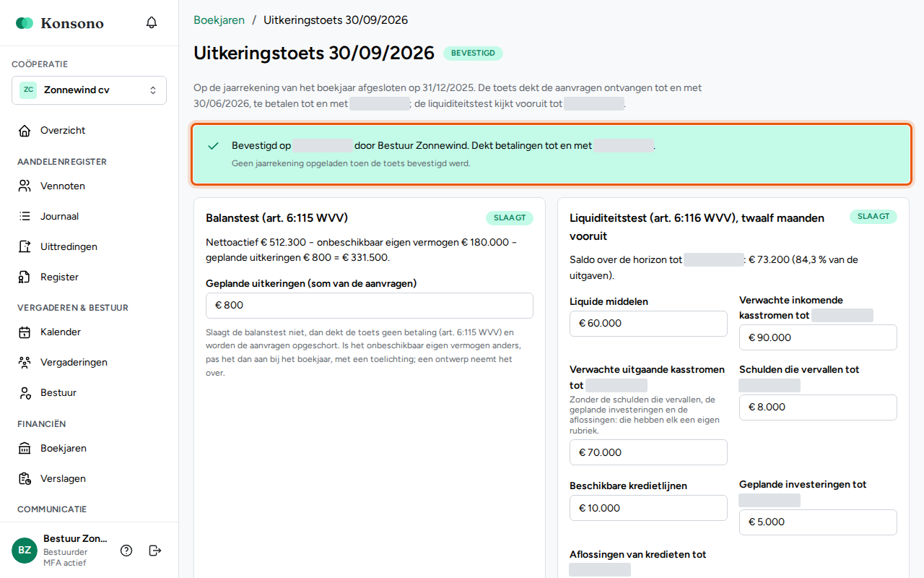This screenshot has width=924, height=578.
Task: Click the Overzicht home icon
Action: (25, 131)
